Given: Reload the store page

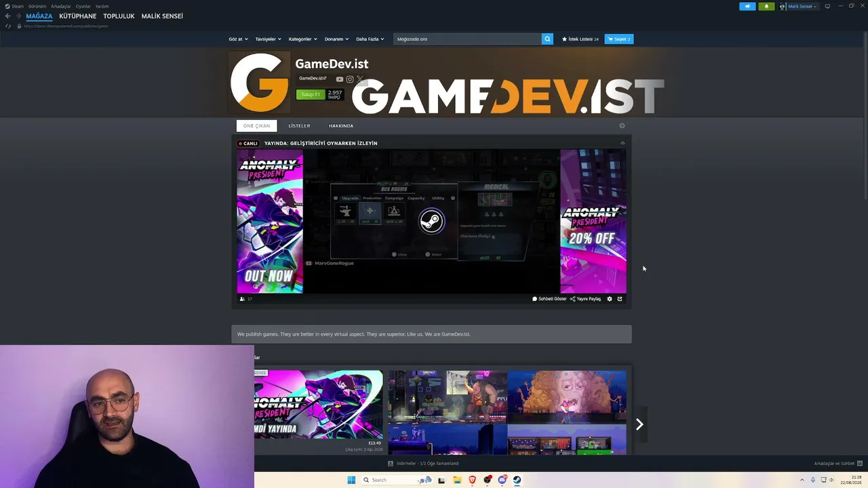Looking at the screenshot, I should pyautogui.click(x=8, y=26).
